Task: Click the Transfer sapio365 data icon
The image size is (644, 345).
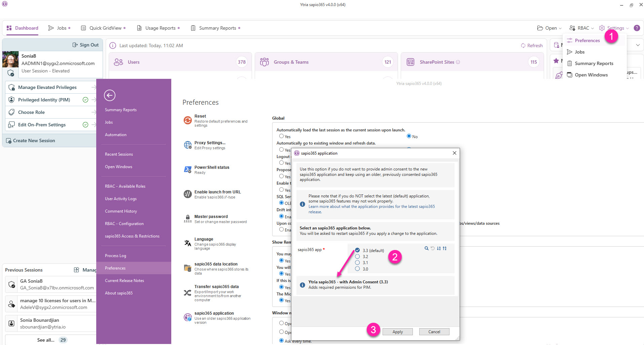Action: pyautogui.click(x=187, y=293)
